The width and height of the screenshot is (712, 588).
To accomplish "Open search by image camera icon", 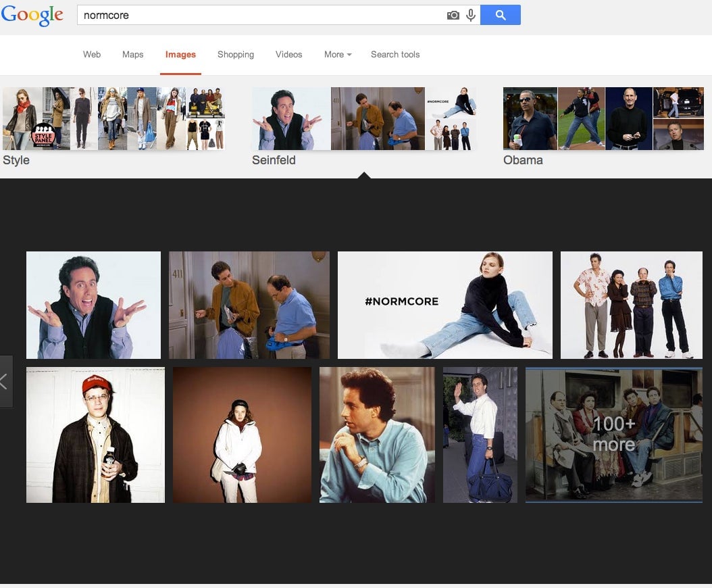I will click(453, 16).
